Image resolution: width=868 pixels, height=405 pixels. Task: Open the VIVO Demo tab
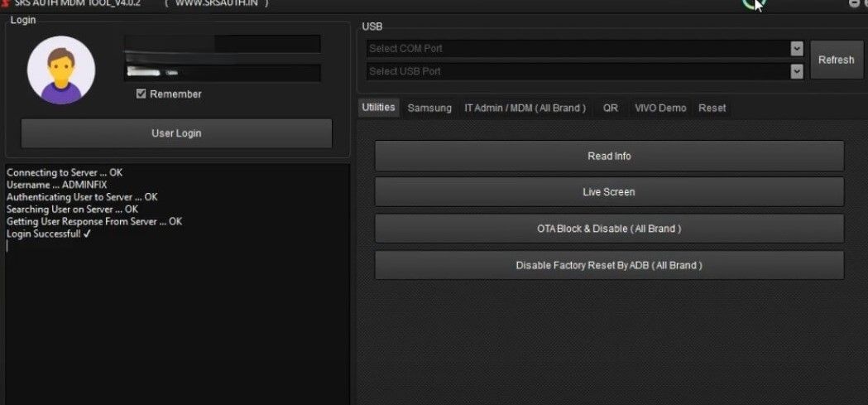(660, 108)
